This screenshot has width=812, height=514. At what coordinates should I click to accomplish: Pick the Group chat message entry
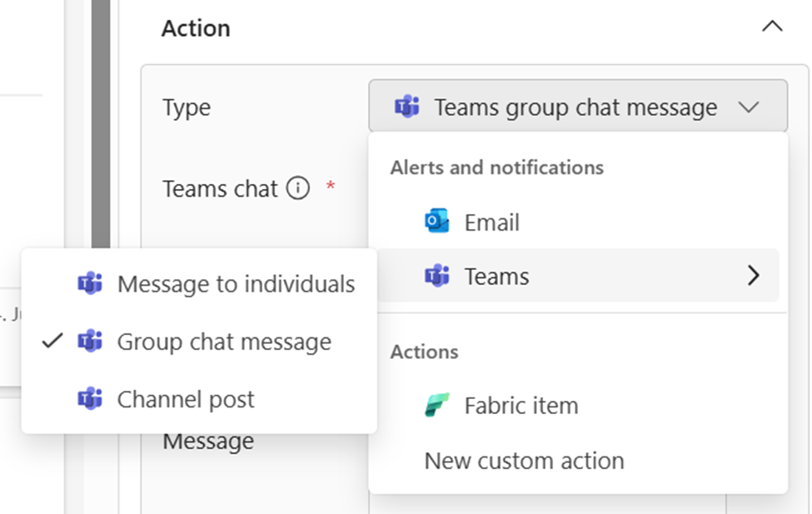click(x=224, y=342)
